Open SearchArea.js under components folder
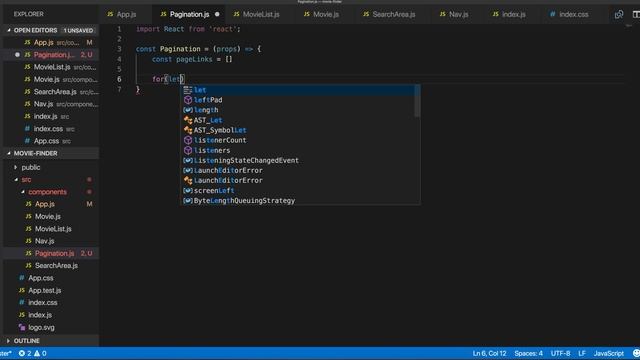 click(51, 266)
